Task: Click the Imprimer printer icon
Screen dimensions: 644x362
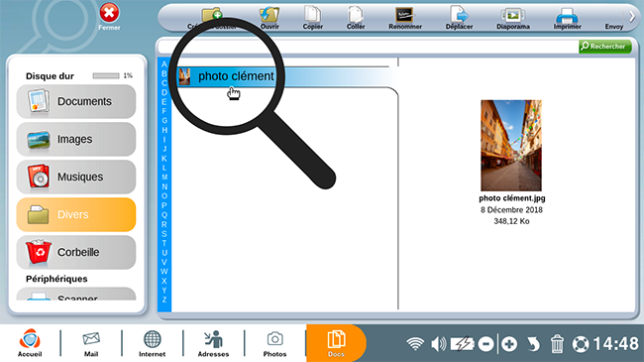Action: point(567,18)
